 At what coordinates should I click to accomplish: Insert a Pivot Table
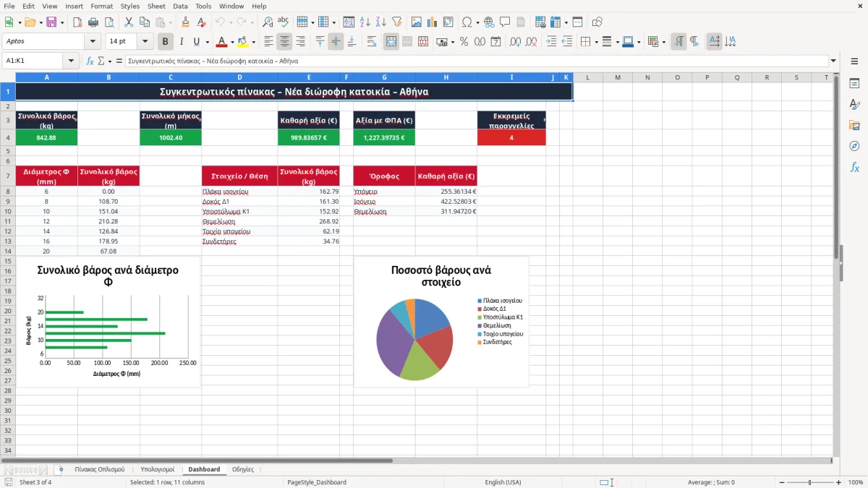(448, 22)
